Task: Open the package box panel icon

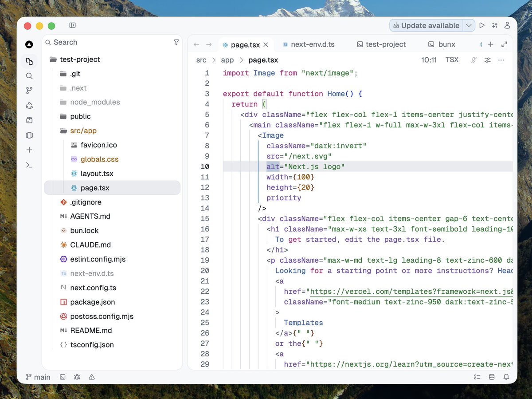Action: pyautogui.click(x=29, y=120)
